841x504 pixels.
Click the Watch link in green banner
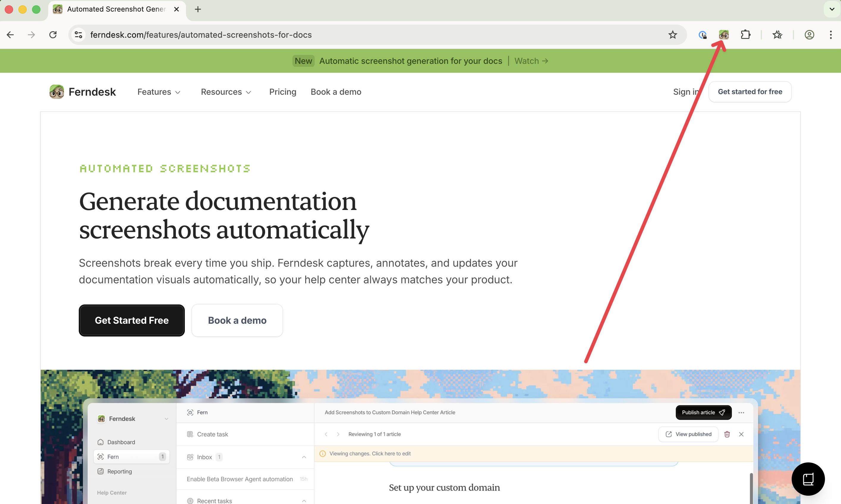[531, 61]
